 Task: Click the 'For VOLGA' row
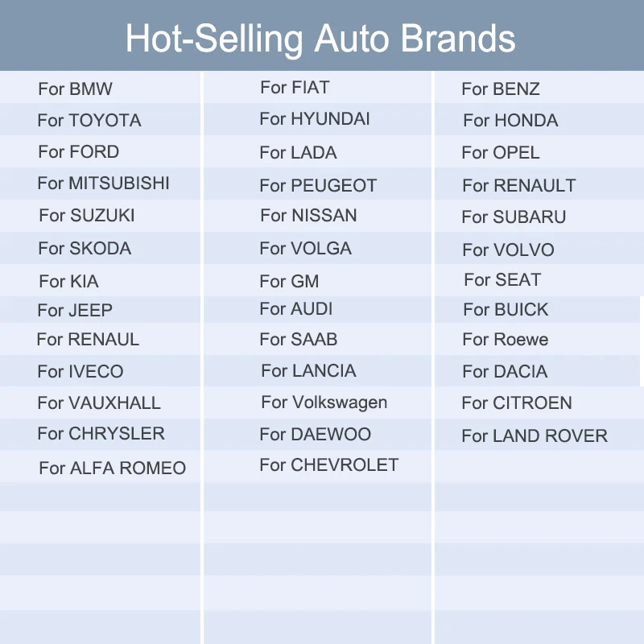305,248
